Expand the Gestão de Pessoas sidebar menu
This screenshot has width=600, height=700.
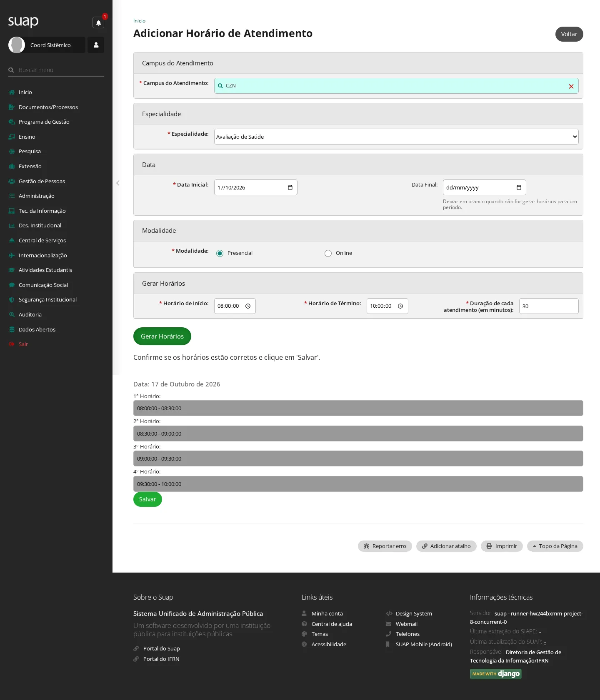pyautogui.click(x=42, y=181)
